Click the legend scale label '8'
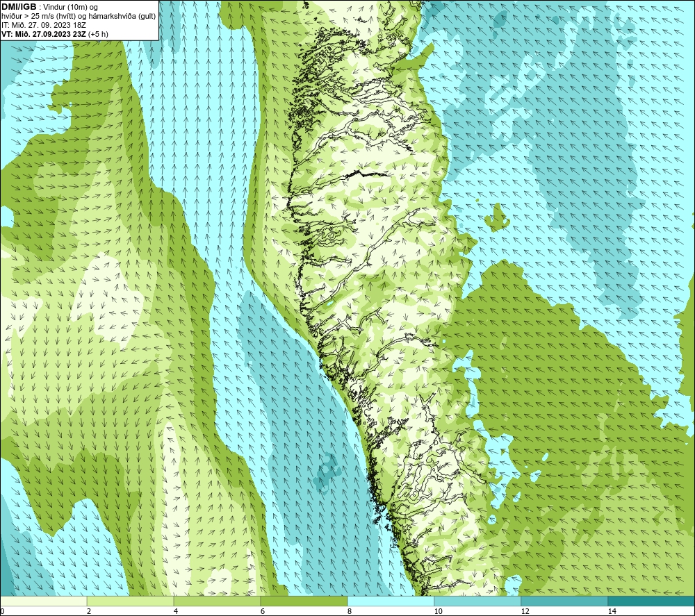 coord(350,611)
